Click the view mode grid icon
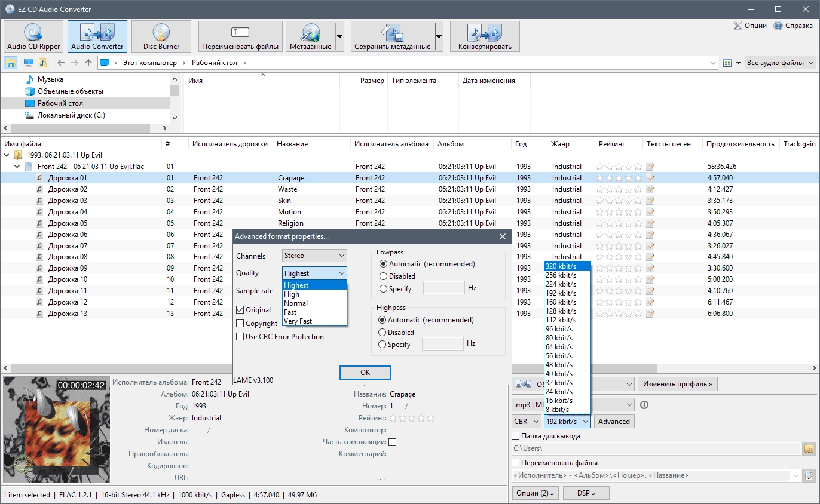The width and height of the screenshot is (820, 504). [x=727, y=63]
